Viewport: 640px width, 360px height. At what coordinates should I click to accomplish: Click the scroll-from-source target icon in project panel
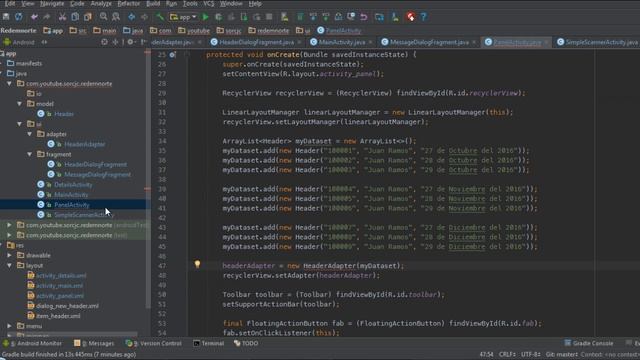[104, 42]
